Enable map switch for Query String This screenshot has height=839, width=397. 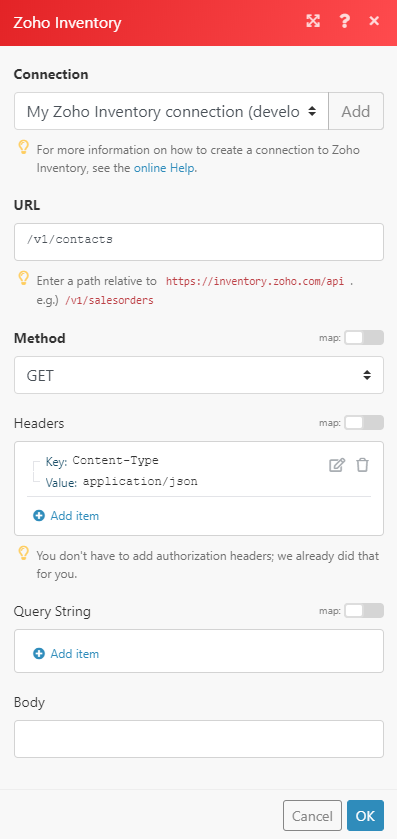click(x=364, y=611)
